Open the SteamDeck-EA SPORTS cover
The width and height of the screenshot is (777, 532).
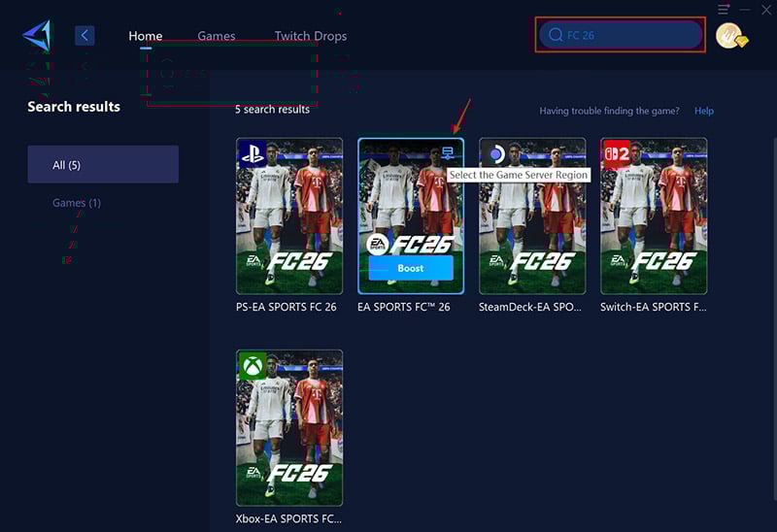click(532, 216)
